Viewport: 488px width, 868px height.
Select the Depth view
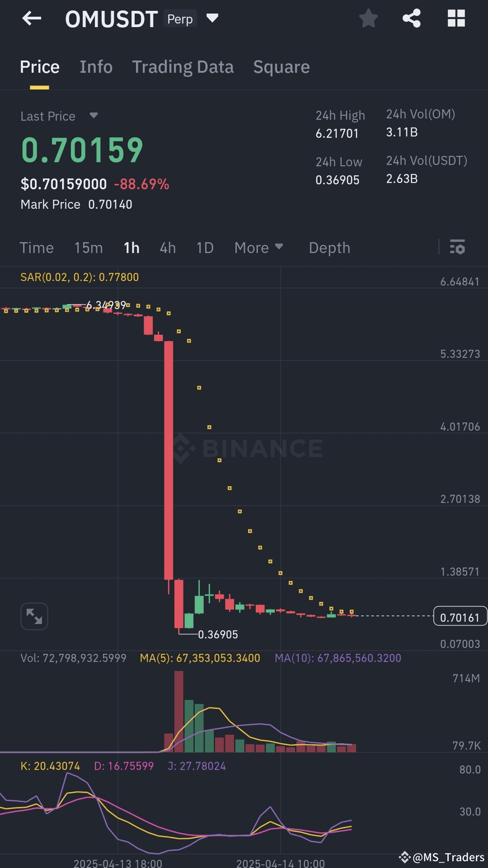click(x=329, y=248)
